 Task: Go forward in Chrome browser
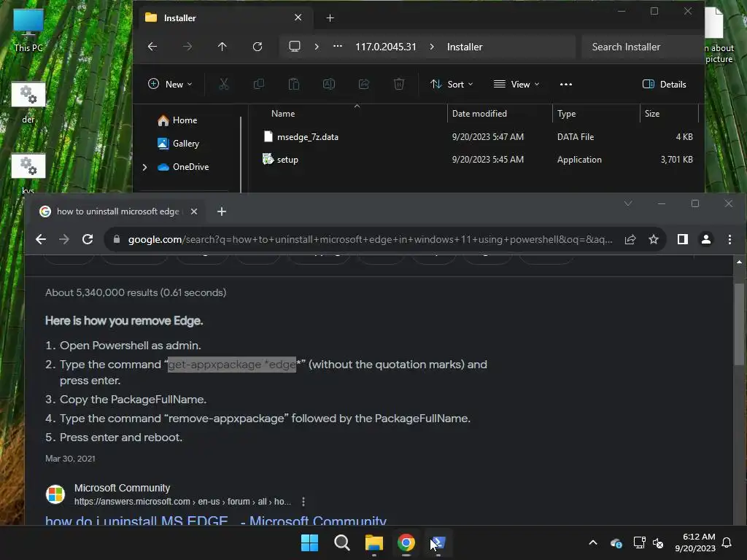pos(64,239)
